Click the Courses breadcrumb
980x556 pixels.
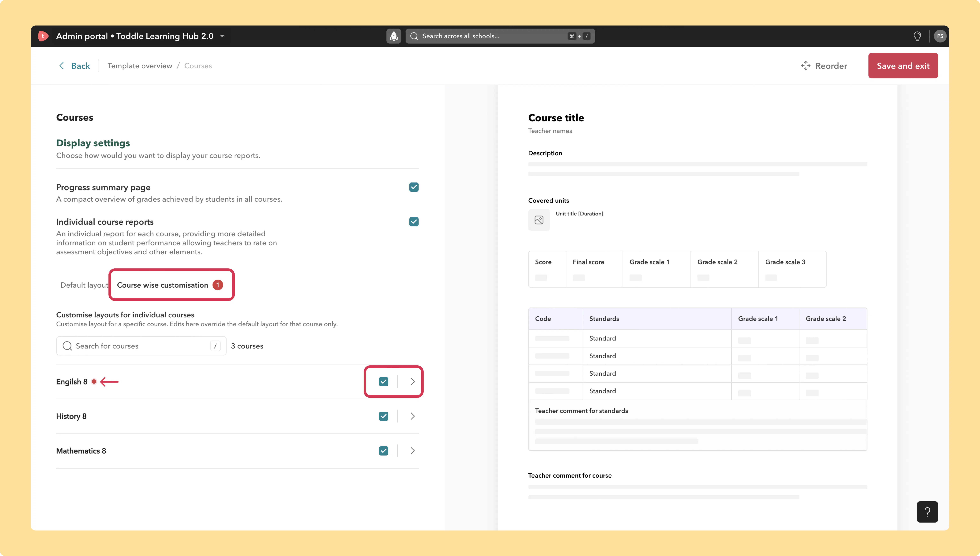(x=198, y=66)
